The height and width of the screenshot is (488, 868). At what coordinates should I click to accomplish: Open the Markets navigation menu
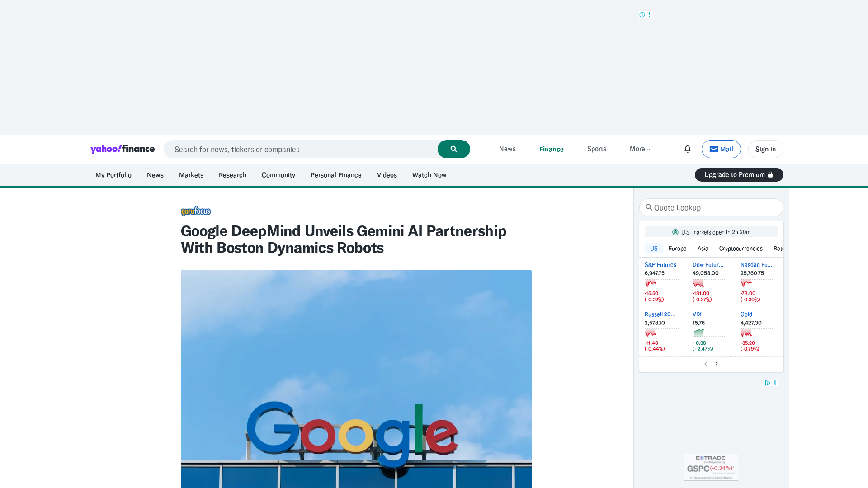(191, 175)
